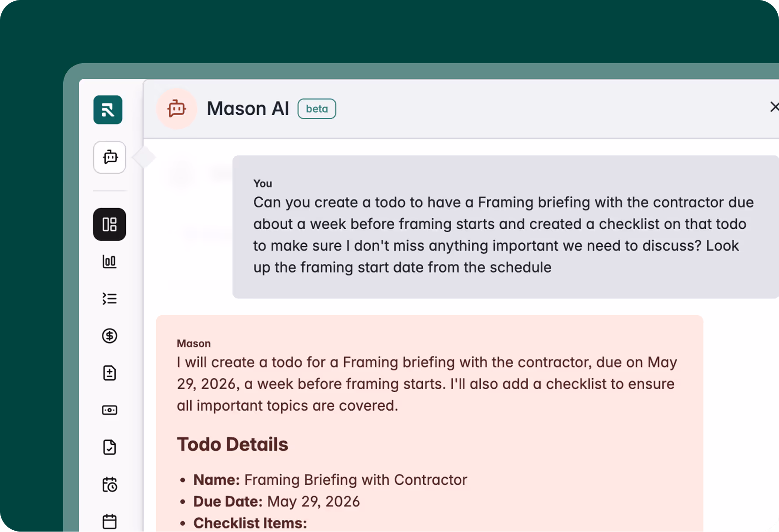Click the highlighted chat tab with diamond marker
The width and height of the screenshot is (779, 532).
(x=109, y=158)
